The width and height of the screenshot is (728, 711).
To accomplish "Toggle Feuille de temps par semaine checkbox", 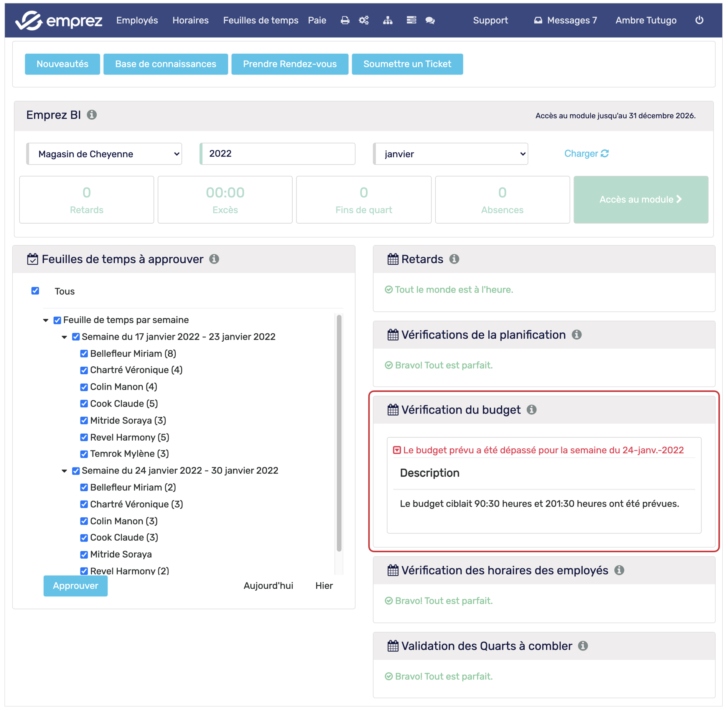I will pyautogui.click(x=57, y=320).
